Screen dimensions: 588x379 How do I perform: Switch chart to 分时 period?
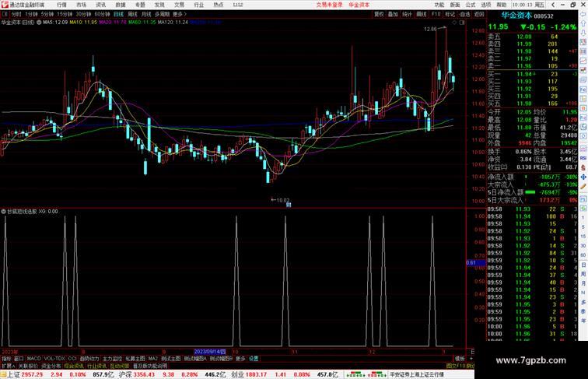pos(16,14)
